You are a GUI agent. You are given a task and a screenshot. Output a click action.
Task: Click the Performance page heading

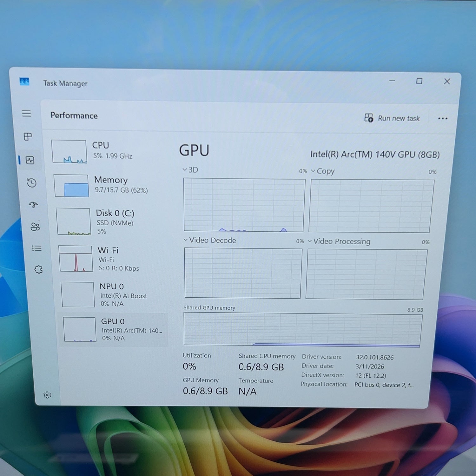coord(74,116)
